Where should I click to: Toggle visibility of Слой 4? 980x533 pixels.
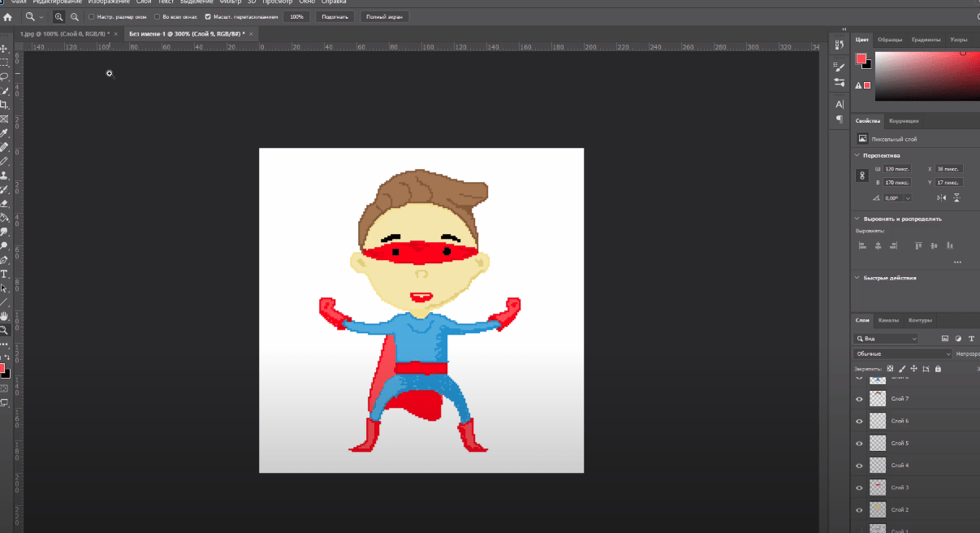pos(859,466)
